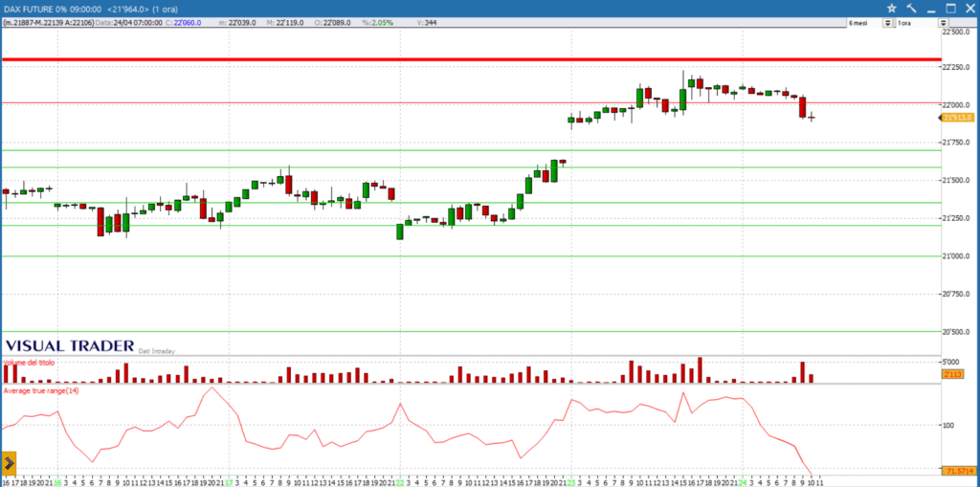Viewport: 980px width, 487px height.
Task: Click the green day marker 23 on time axis
Action: (x=570, y=482)
